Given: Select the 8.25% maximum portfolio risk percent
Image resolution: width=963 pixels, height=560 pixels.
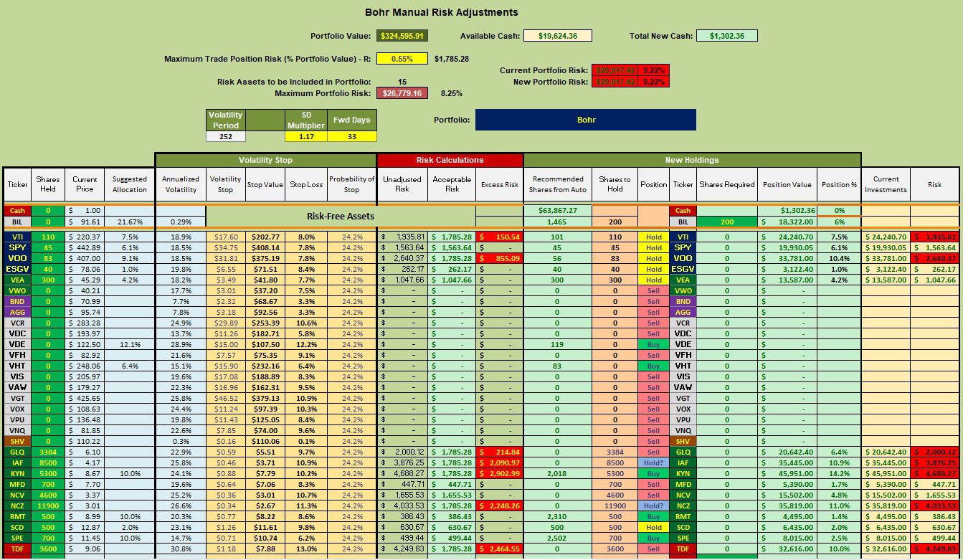Looking at the screenshot, I should tap(451, 93).
